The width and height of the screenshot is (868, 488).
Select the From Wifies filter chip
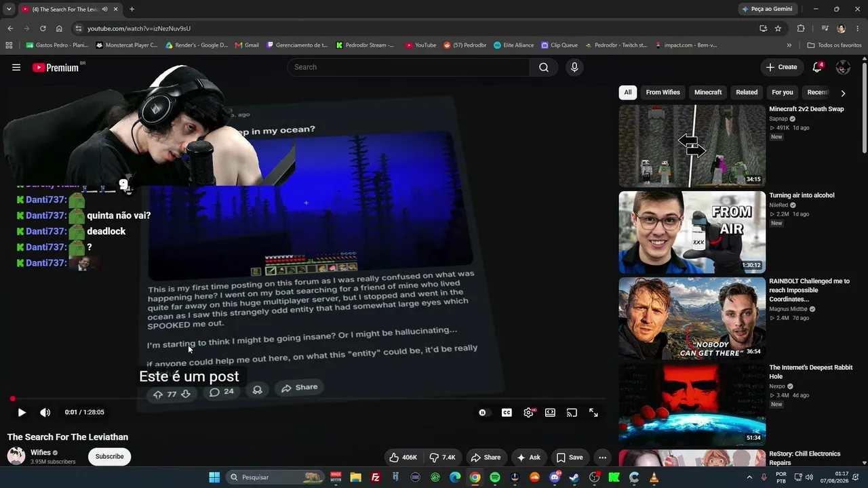(x=663, y=92)
